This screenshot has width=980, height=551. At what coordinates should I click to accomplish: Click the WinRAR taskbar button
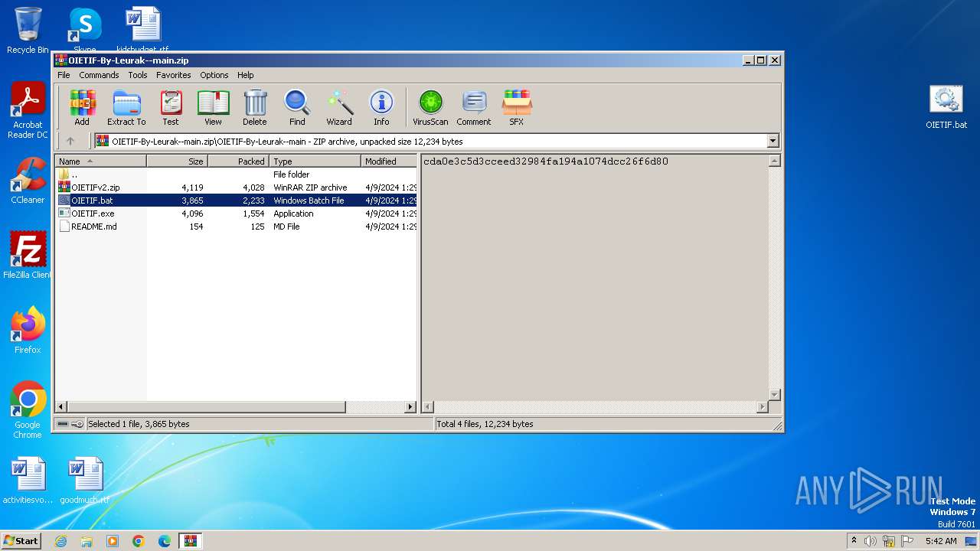[x=190, y=541]
